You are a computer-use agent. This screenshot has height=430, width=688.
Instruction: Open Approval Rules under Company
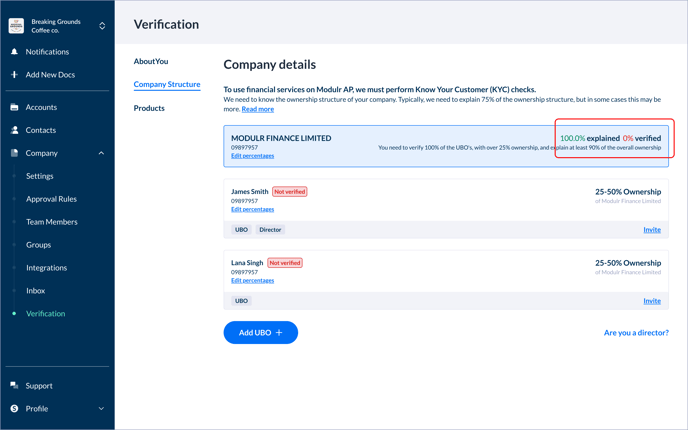[51, 199]
